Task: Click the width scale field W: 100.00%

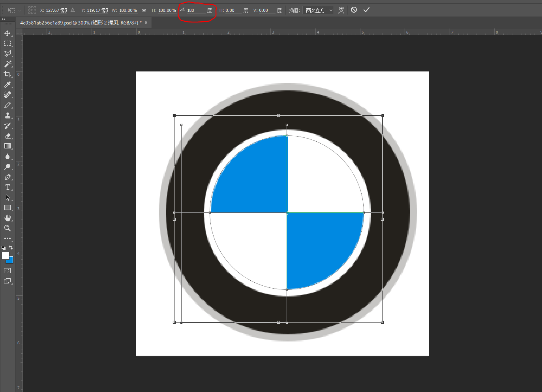Action: pyautogui.click(x=128, y=10)
